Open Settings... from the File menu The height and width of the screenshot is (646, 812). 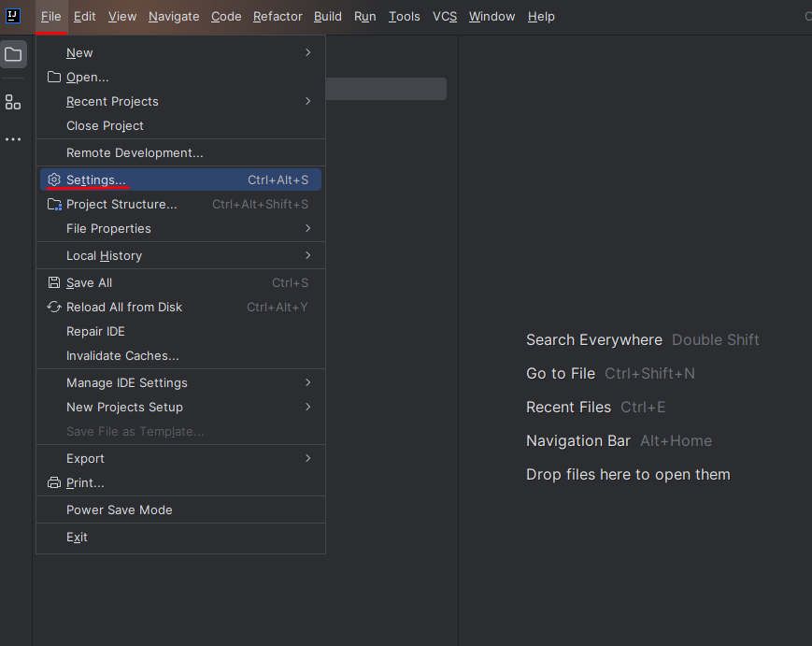pos(180,179)
